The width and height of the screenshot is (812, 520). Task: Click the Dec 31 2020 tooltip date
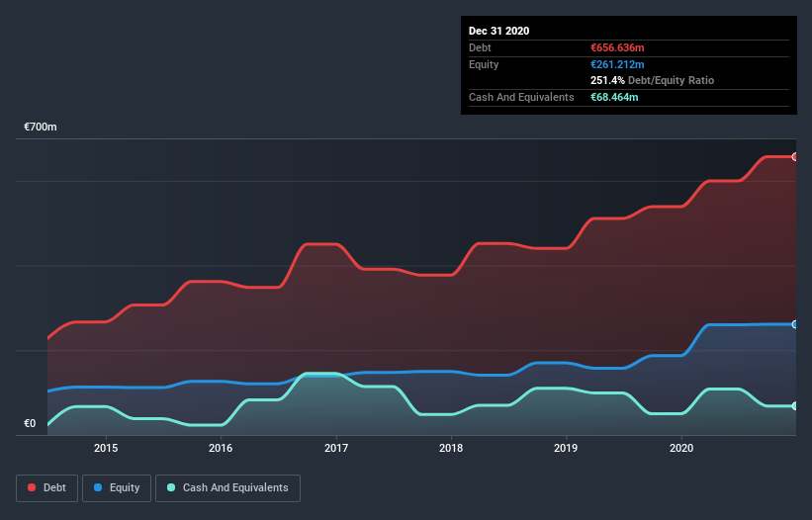coord(498,31)
